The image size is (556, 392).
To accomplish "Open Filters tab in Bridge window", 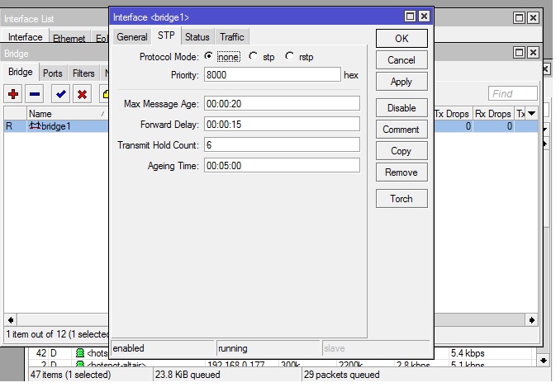I will pyautogui.click(x=83, y=73).
